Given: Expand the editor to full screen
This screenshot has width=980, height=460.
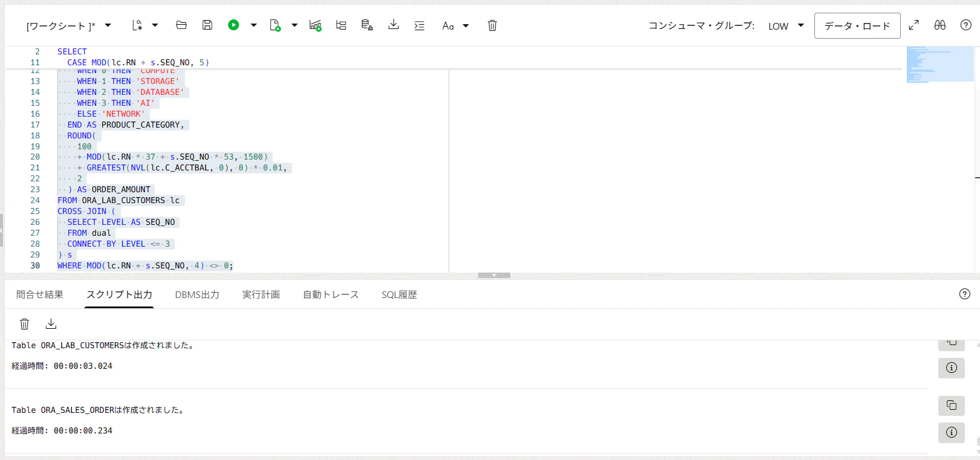Looking at the screenshot, I should (914, 25).
